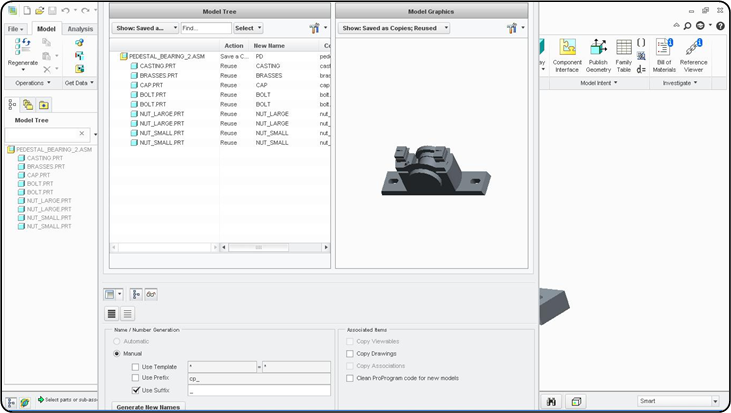The height and width of the screenshot is (413, 731).
Task: Click the d= Relations icon
Action: (x=641, y=69)
